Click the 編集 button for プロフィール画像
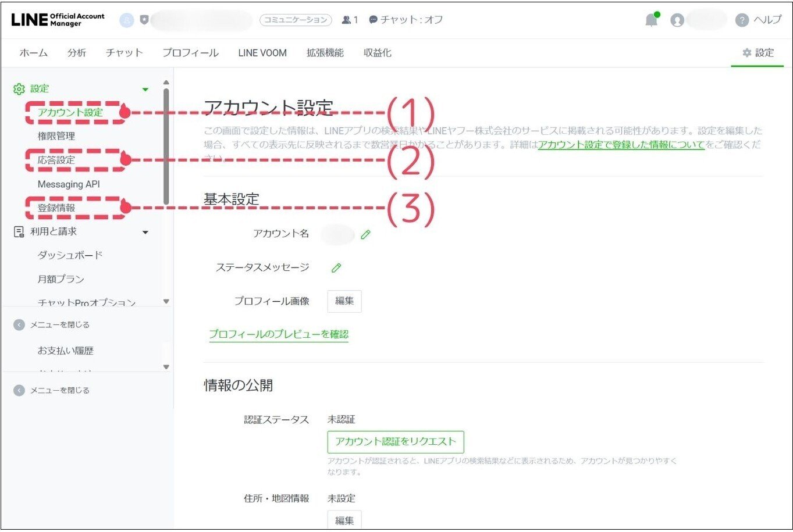The width and height of the screenshot is (793, 532). coord(344,301)
